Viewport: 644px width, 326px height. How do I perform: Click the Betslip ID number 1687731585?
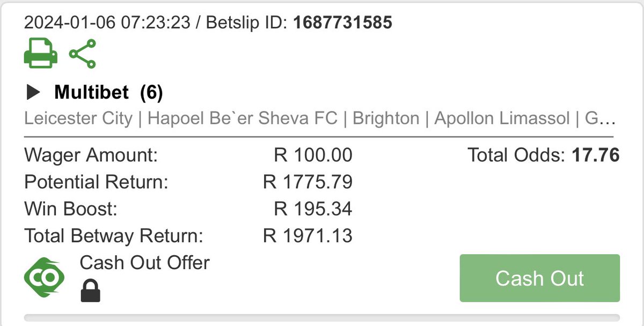[x=342, y=23]
